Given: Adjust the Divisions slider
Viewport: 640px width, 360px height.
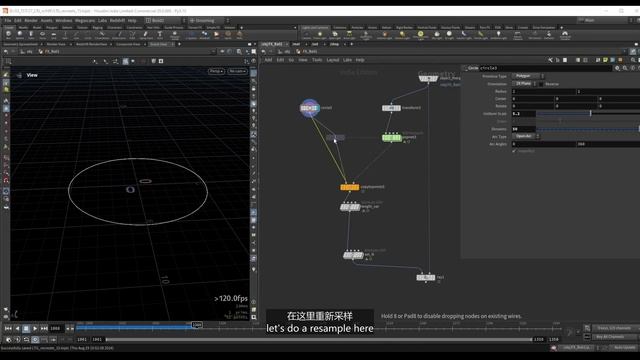Looking at the screenshot, I should point(588,129).
